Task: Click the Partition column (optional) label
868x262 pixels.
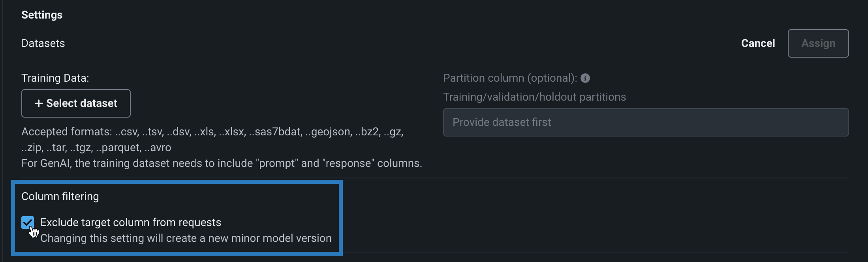Action: (x=510, y=78)
